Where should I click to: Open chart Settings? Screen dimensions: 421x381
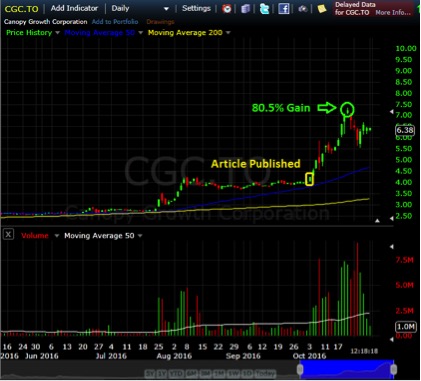point(196,8)
